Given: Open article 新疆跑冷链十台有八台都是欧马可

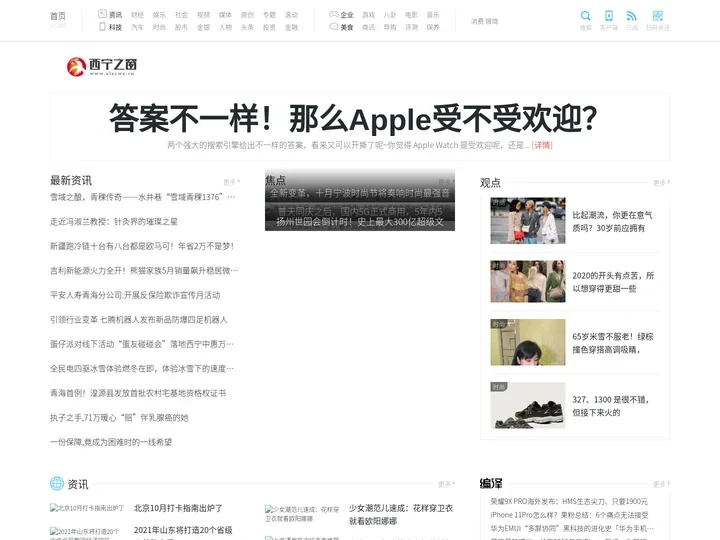Looking at the screenshot, I should [x=142, y=246].
